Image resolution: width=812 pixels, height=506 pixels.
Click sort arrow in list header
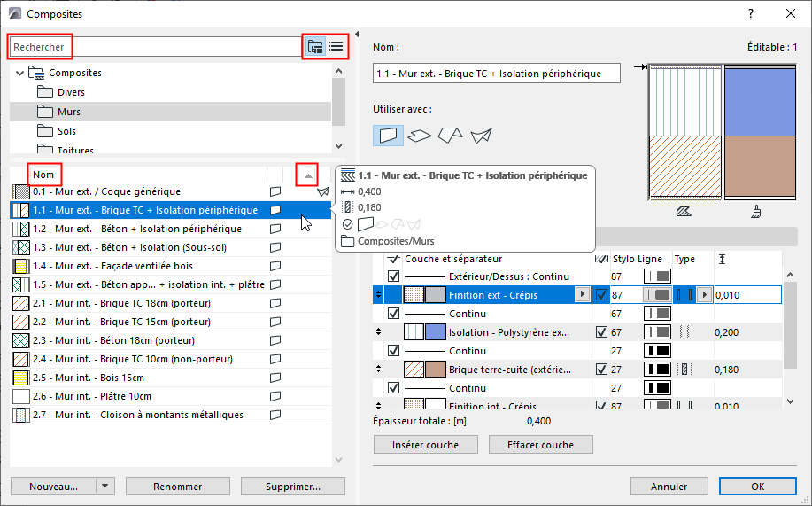(308, 175)
